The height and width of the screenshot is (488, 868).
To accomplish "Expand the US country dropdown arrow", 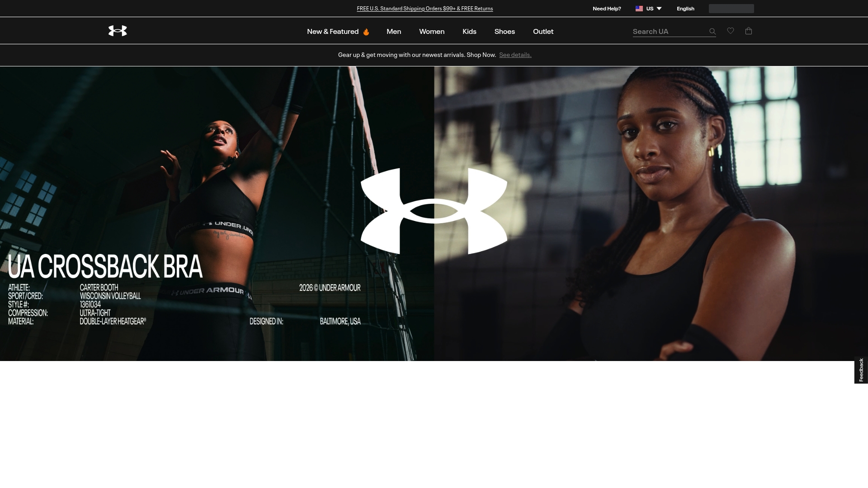I will (659, 9).
